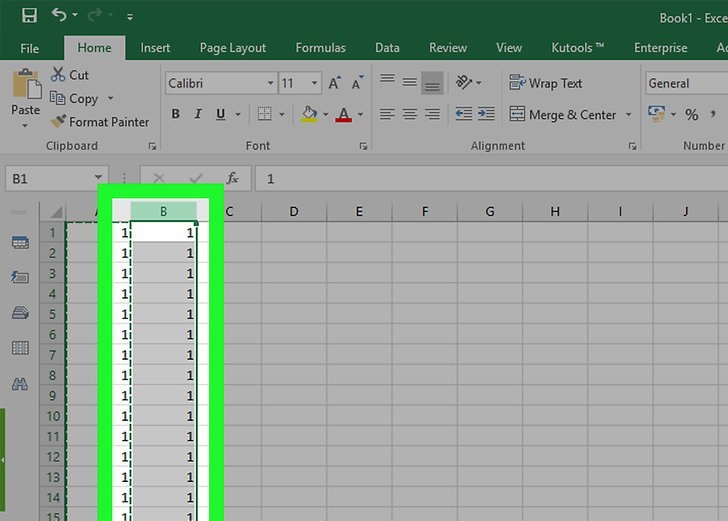
Task: Click Merge & Center button
Action: click(563, 114)
